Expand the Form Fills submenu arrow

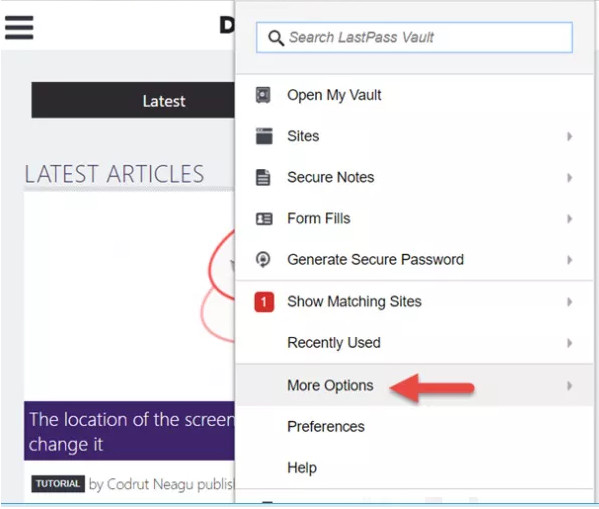(570, 219)
